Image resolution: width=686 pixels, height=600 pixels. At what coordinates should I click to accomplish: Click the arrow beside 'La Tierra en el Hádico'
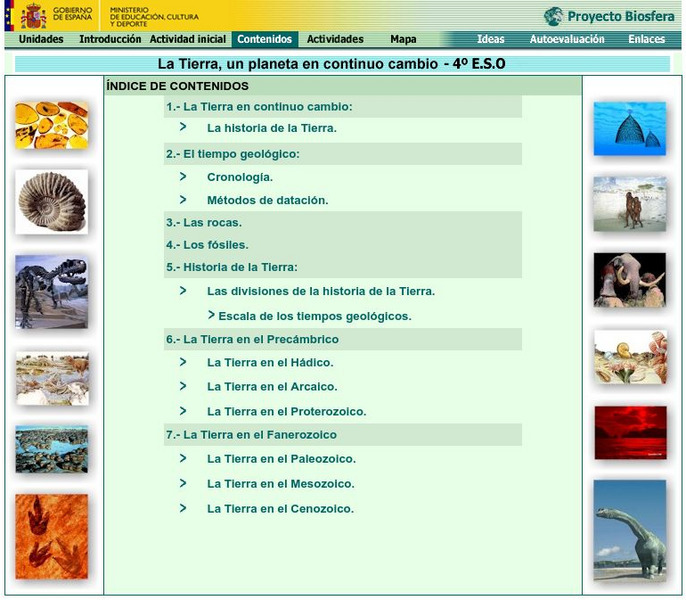click(x=183, y=362)
